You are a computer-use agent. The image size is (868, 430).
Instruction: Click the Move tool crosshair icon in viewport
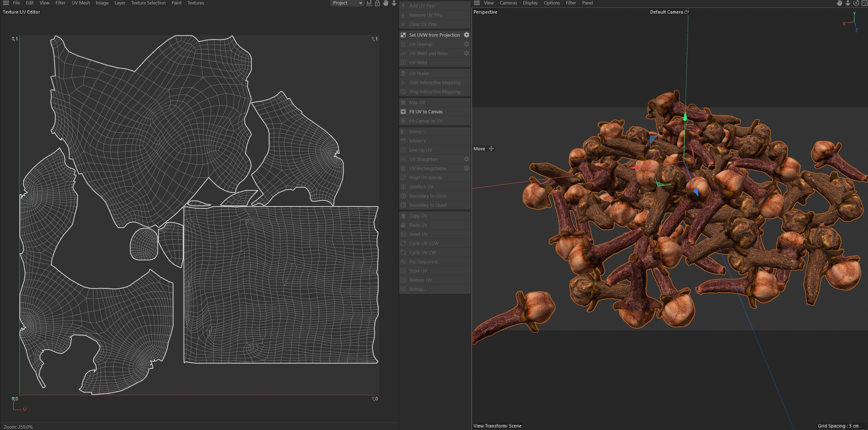point(491,149)
